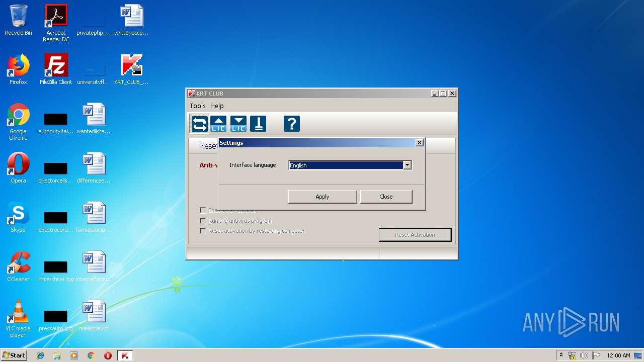The height and width of the screenshot is (362, 644).
Task: Select Skype desktop shortcut
Action: pos(18,217)
